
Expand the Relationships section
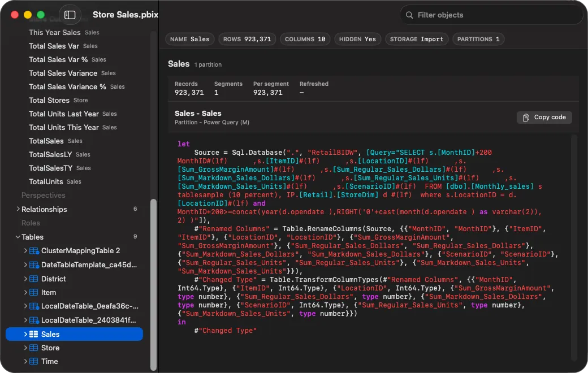[x=18, y=209]
